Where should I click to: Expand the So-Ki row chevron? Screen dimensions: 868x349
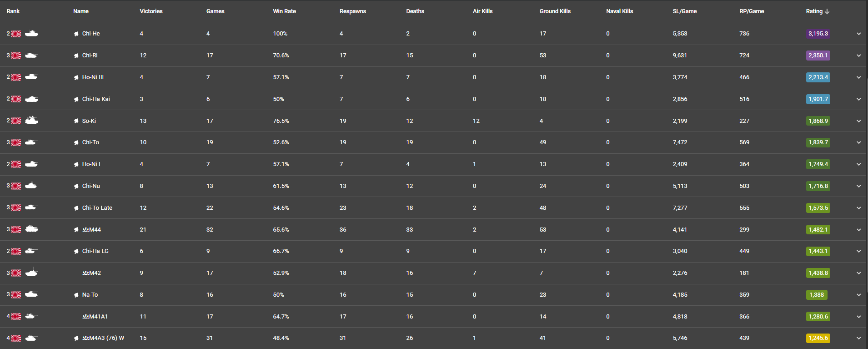point(858,121)
